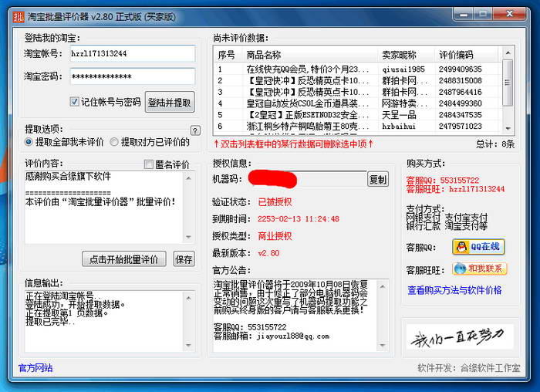Click inside the review content text area
The height and width of the screenshot is (392, 540).
click(x=105, y=207)
